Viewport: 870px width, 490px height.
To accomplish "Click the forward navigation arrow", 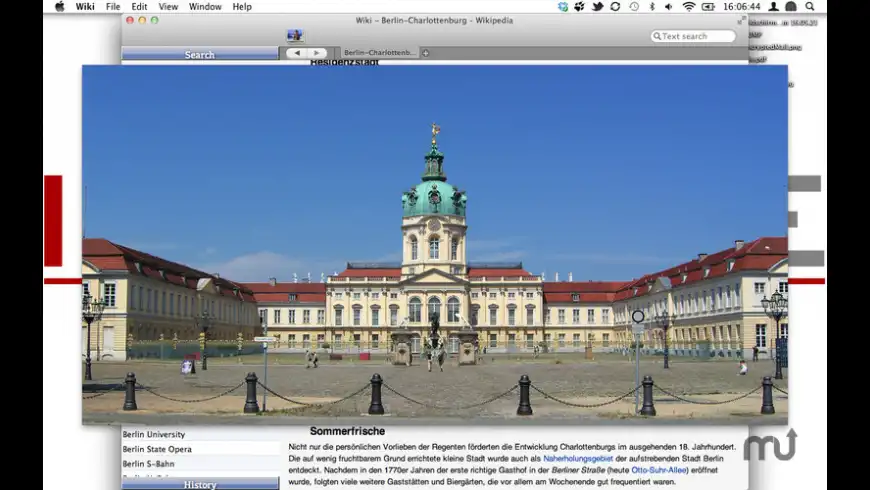I will click(x=316, y=53).
